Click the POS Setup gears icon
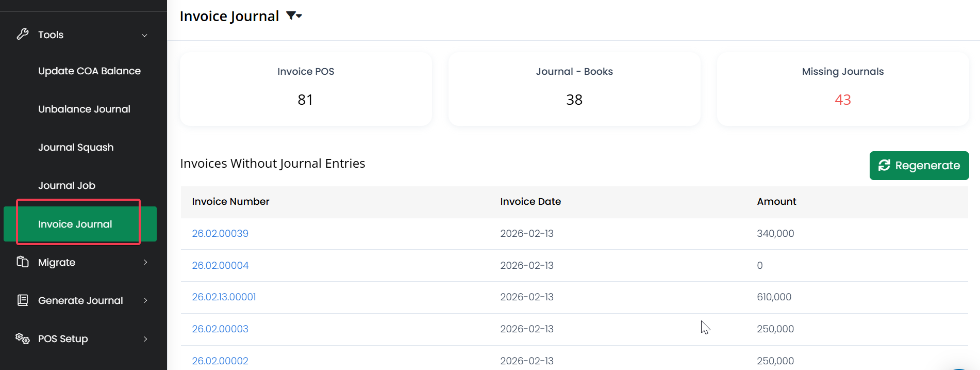This screenshot has height=370, width=980. [x=23, y=339]
